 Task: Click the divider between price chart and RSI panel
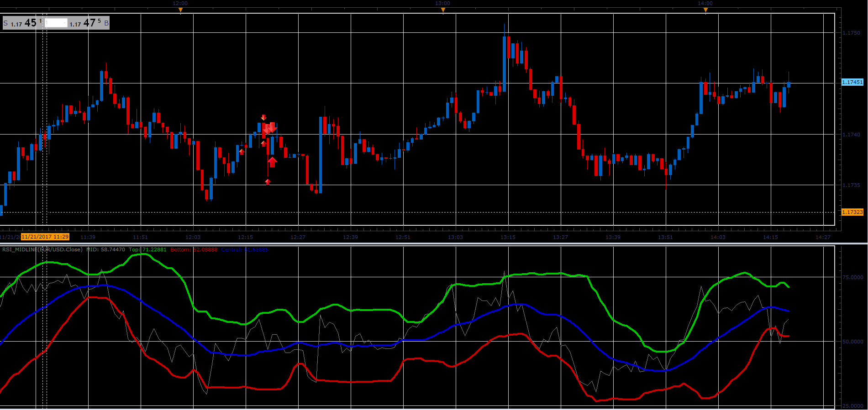tap(434, 244)
